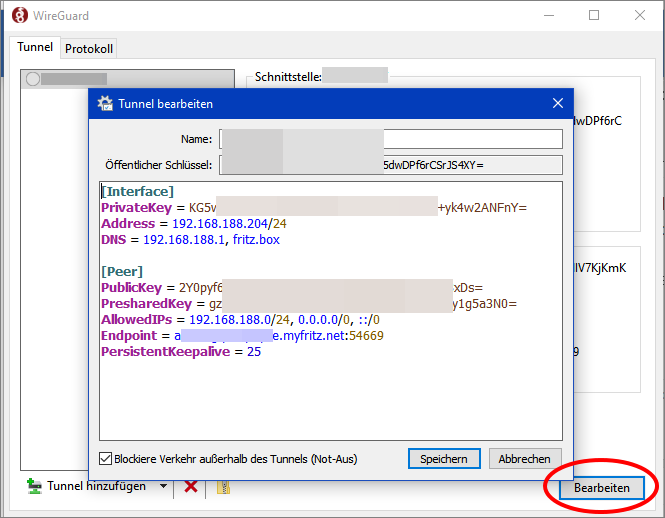Close the WireGuard main window
Image resolution: width=665 pixels, height=518 pixels.
[x=640, y=16]
